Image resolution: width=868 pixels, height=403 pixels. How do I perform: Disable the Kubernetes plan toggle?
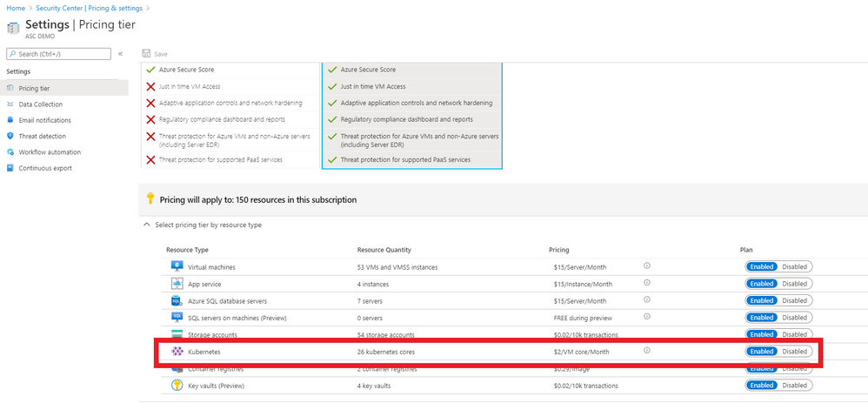(795, 351)
